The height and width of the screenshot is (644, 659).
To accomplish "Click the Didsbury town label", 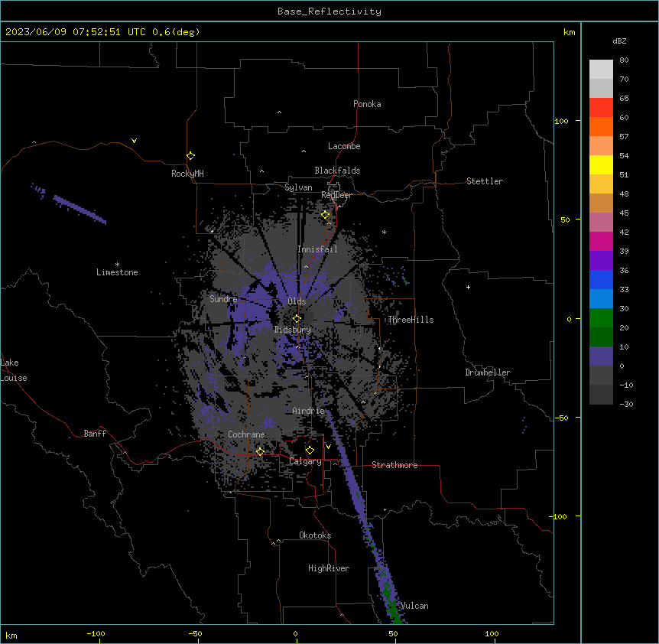I will click(293, 330).
